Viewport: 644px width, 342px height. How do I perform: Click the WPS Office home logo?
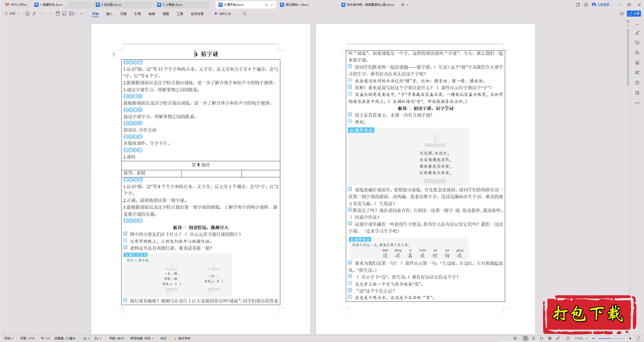coord(16,5)
